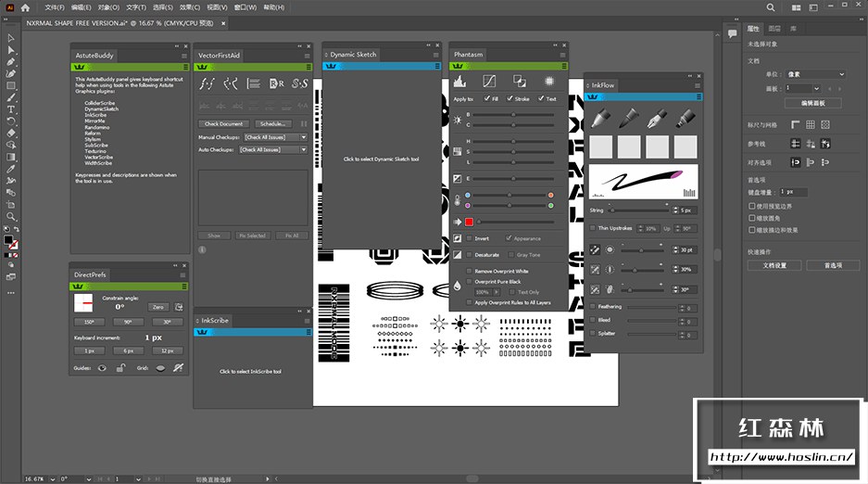Viewport: 868px width, 484px height.
Task: Enable the Desaturate checkbox
Action: [470, 255]
